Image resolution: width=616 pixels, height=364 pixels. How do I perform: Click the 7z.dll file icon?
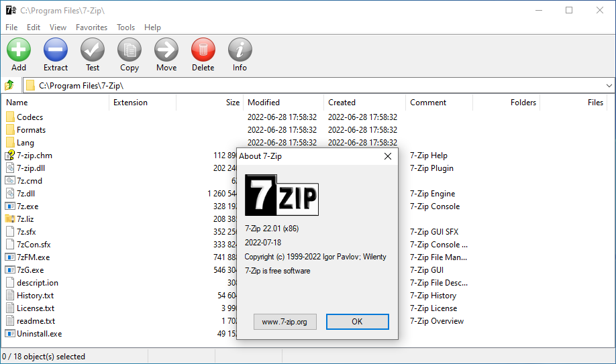point(10,194)
